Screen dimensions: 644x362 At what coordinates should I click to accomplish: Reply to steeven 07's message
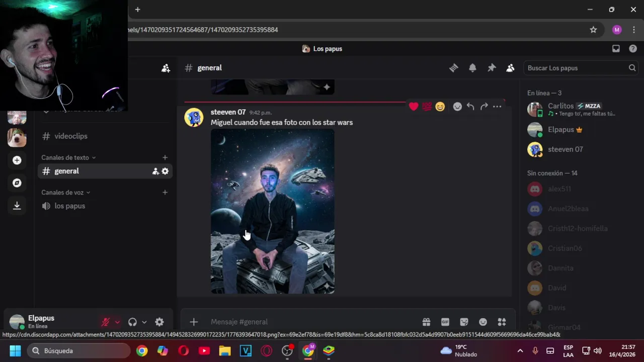tap(470, 107)
